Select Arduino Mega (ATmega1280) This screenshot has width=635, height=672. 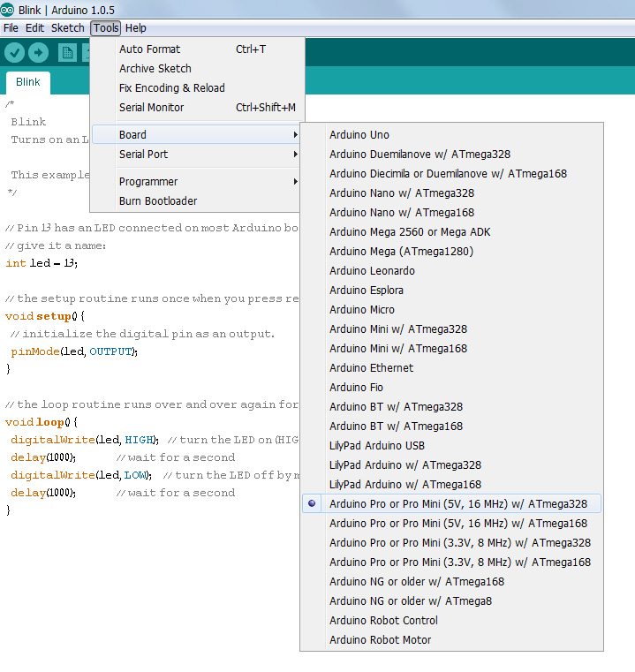pyautogui.click(x=451, y=251)
